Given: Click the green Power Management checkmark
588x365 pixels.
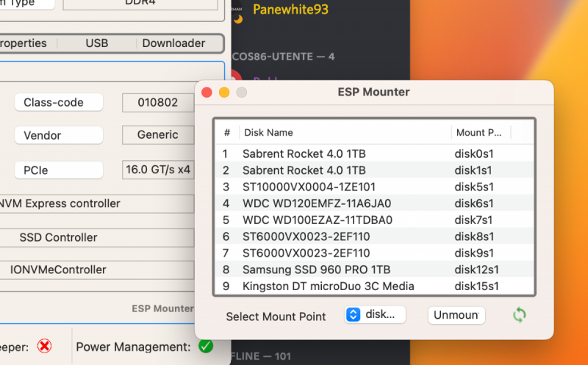Looking at the screenshot, I should click(x=206, y=346).
